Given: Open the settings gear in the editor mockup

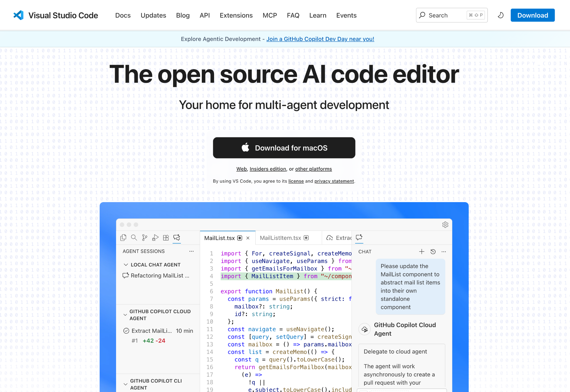Looking at the screenshot, I should coord(445,225).
